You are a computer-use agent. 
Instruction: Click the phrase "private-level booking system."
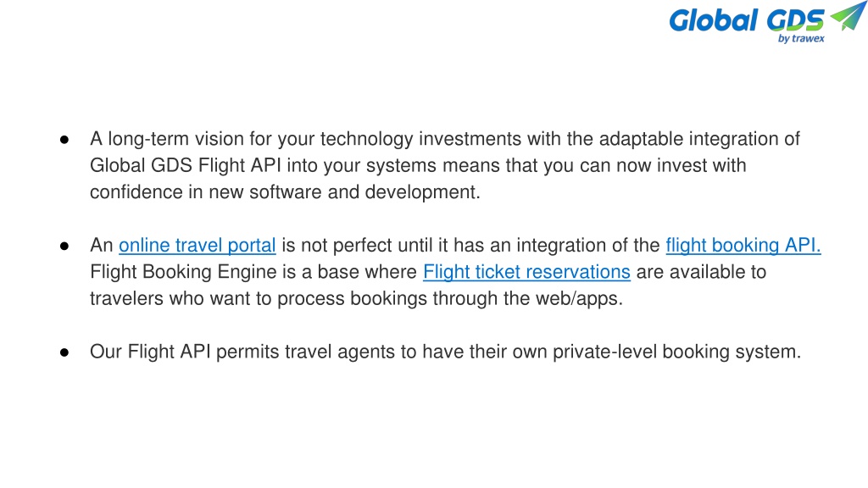click(x=676, y=352)
